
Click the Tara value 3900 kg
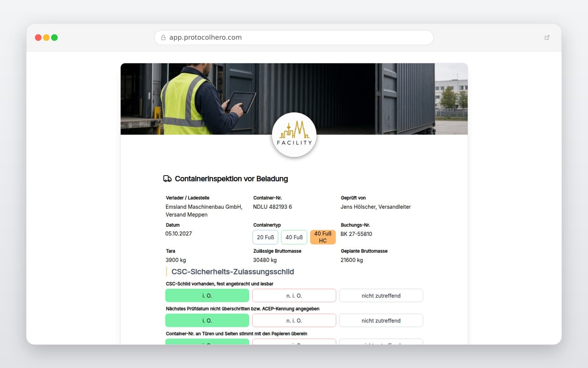click(x=176, y=260)
